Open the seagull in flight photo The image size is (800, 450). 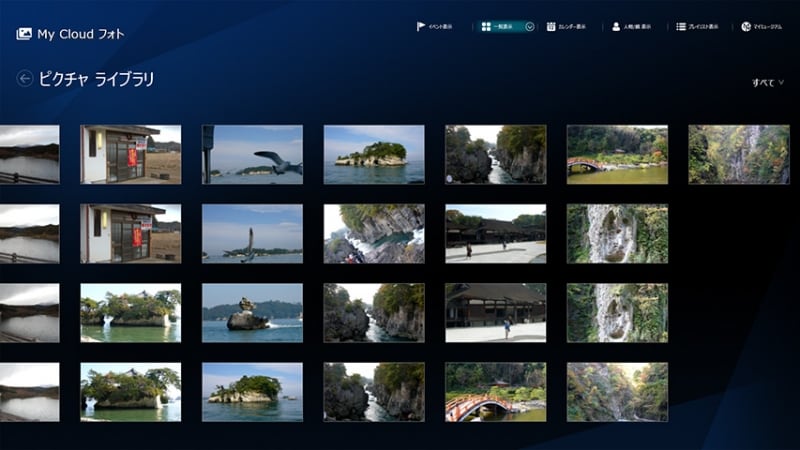coord(252,154)
